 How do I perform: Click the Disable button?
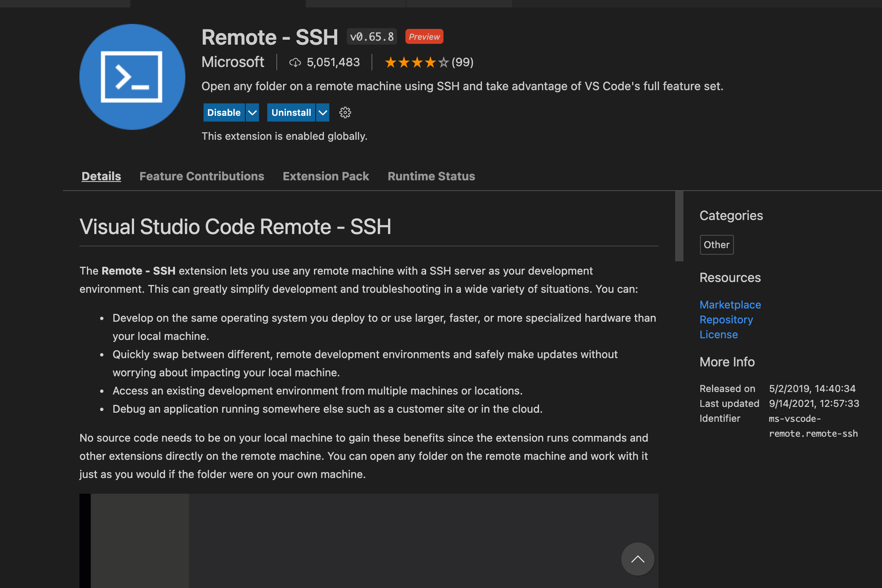223,112
